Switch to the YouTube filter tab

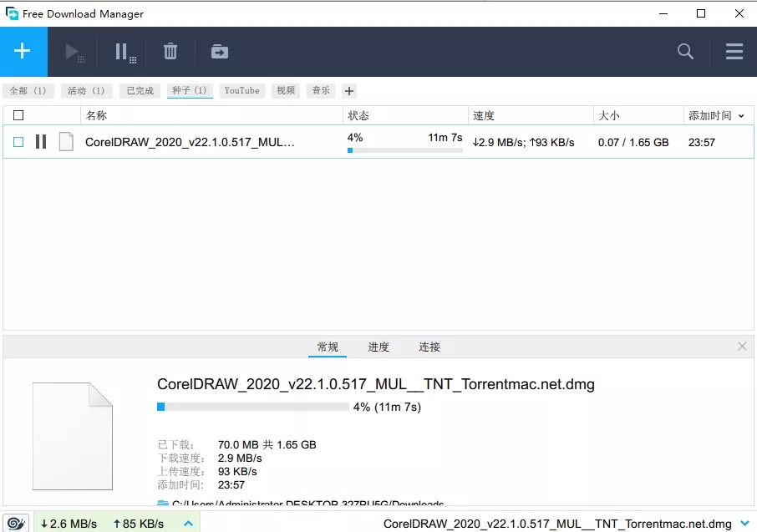(x=241, y=91)
